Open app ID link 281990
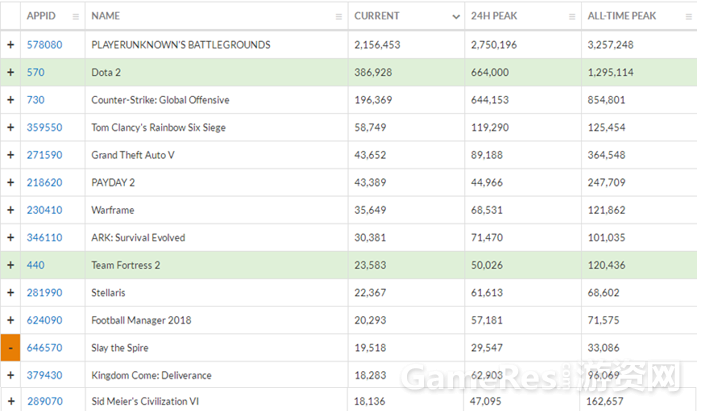706x411 pixels. click(x=44, y=292)
